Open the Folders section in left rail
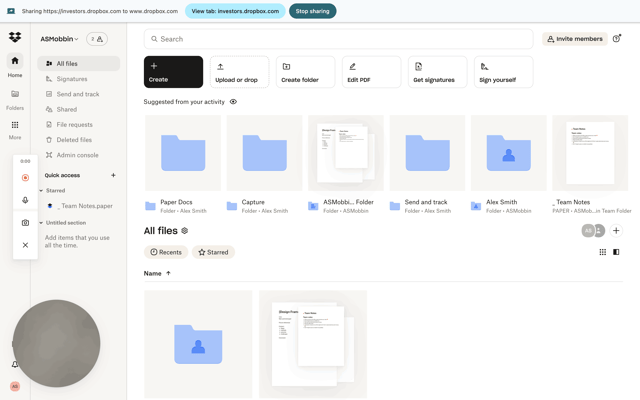 pyautogui.click(x=15, y=99)
